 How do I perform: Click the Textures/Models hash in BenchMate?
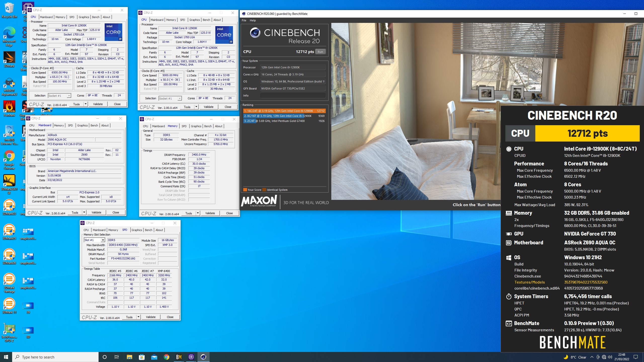point(586,282)
